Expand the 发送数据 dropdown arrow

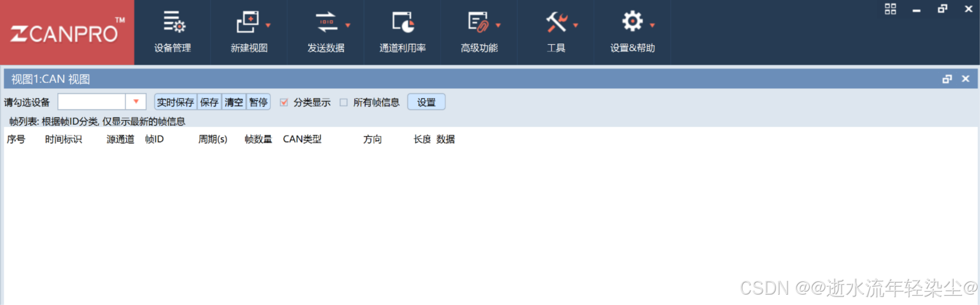pyautogui.click(x=347, y=25)
